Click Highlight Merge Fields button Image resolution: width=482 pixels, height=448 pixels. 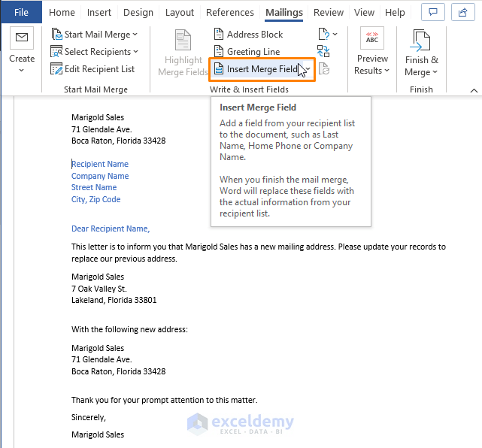click(183, 53)
